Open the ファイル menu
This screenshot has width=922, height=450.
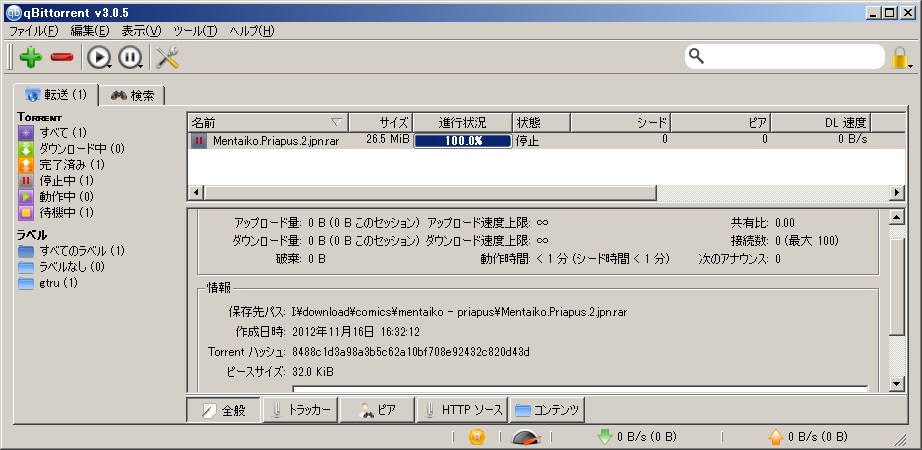(x=33, y=31)
